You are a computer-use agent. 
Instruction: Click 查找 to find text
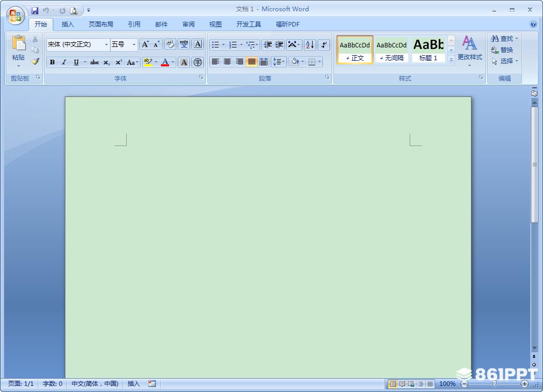click(x=504, y=38)
